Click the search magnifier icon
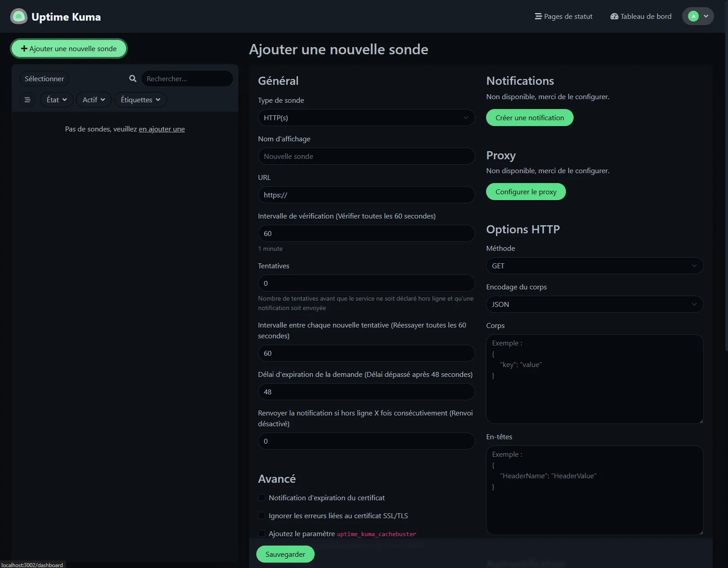The height and width of the screenshot is (568, 728). coord(133,79)
